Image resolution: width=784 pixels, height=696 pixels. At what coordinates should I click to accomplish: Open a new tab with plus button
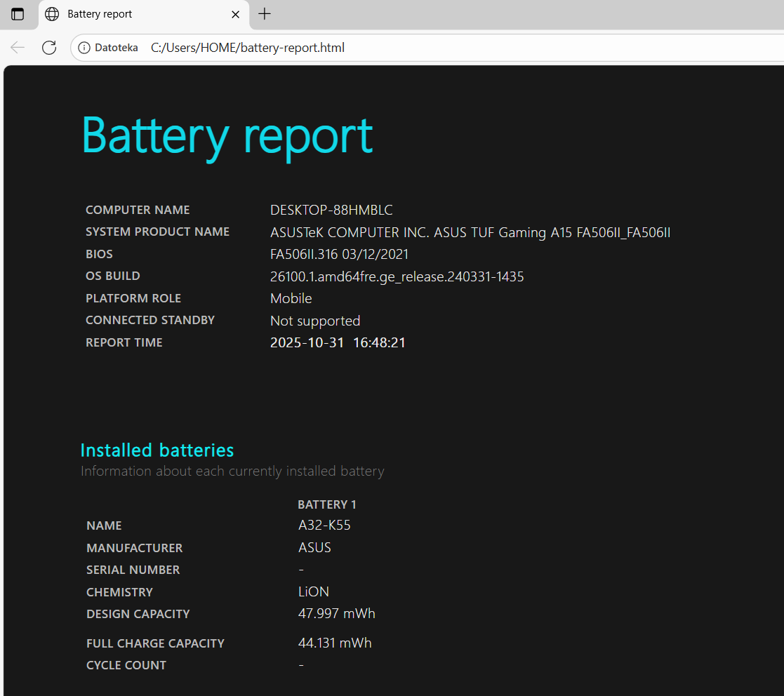[265, 14]
